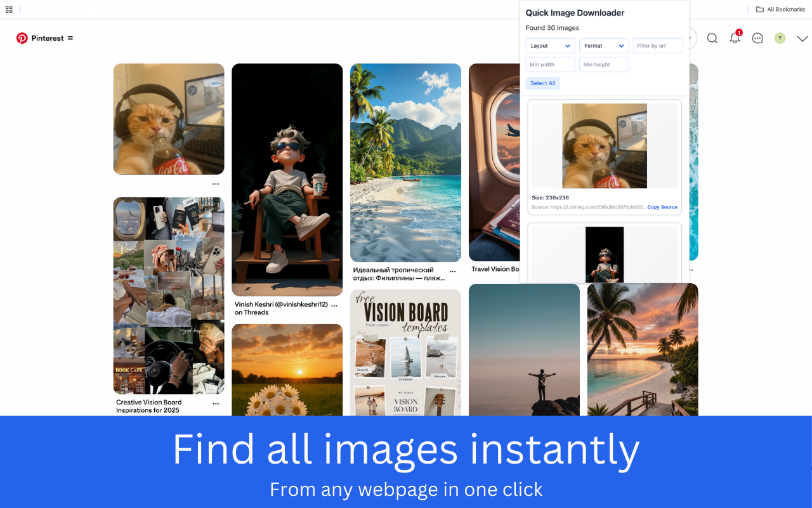The image size is (812, 508).
Task: Open the man on rock silhouette pin
Action: [524, 350]
